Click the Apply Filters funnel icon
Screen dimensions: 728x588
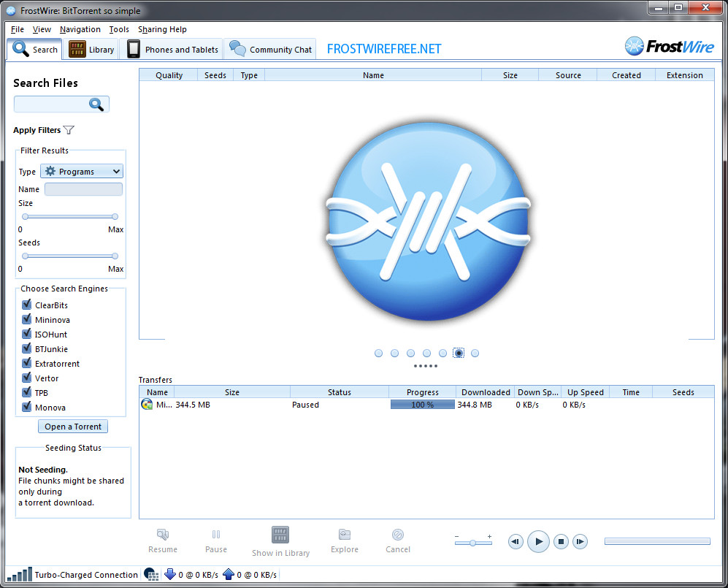coord(69,130)
